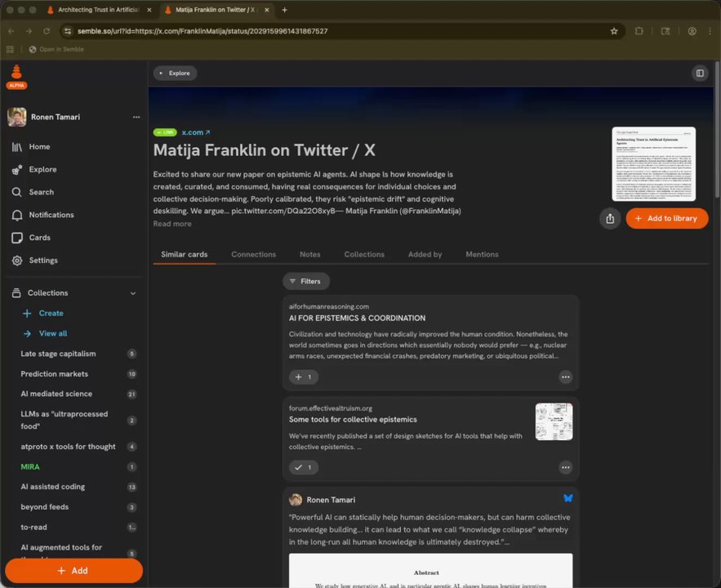Bookmark this page with star icon
The height and width of the screenshot is (588, 721).
pyautogui.click(x=614, y=31)
